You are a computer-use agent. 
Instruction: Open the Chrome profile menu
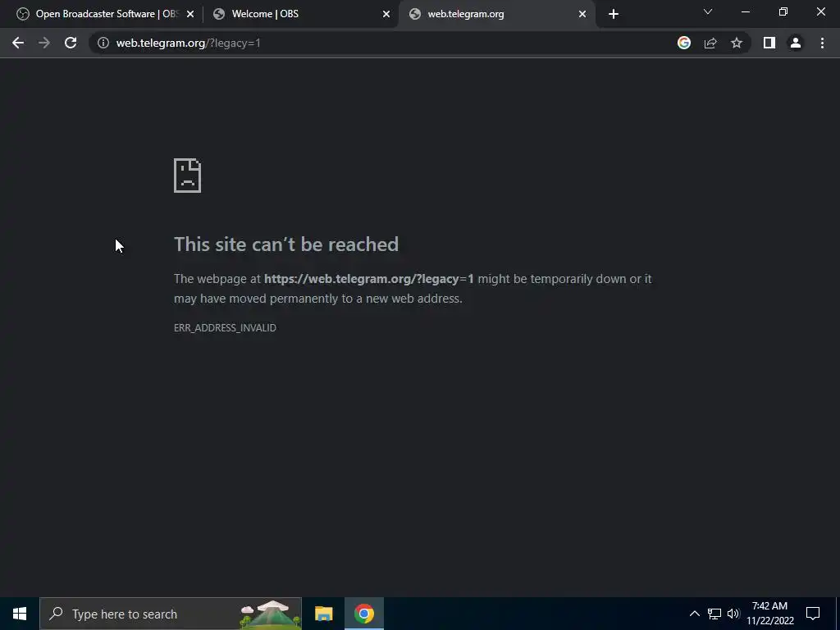[796, 43]
